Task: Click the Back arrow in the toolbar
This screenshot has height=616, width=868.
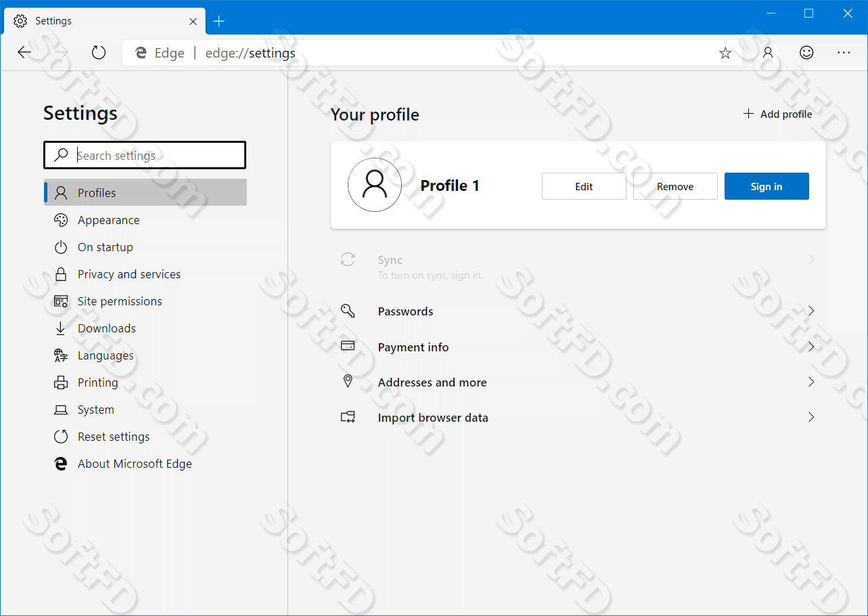Action: point(24,53)
